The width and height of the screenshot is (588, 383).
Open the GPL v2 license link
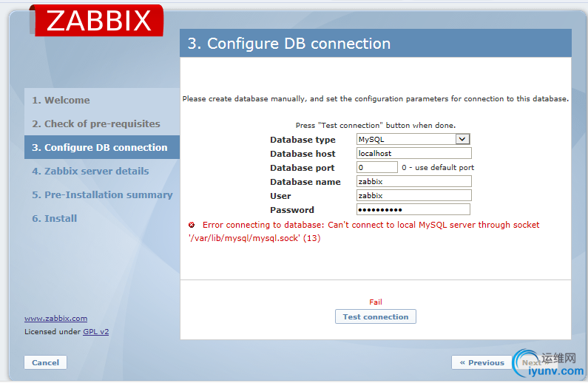click(x=96, y=332)
